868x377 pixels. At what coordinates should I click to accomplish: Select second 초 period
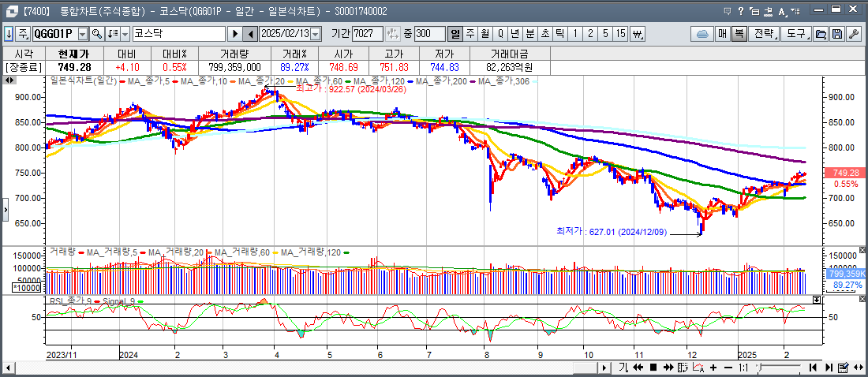[544, 34]
